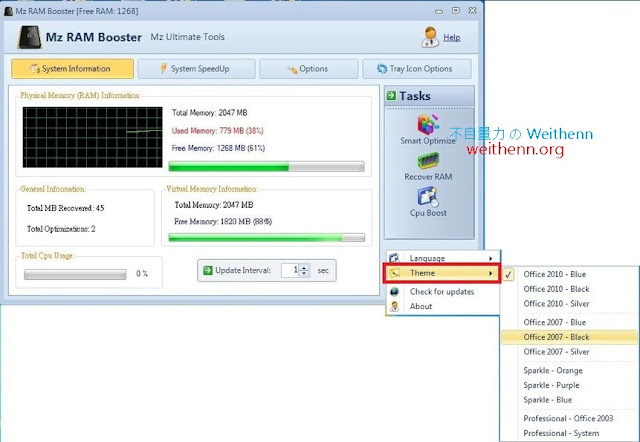Choose Sparkle - Blue theme
Viewport: 640px width, 442px height.
pyautogui.click(x=569, y=400)
